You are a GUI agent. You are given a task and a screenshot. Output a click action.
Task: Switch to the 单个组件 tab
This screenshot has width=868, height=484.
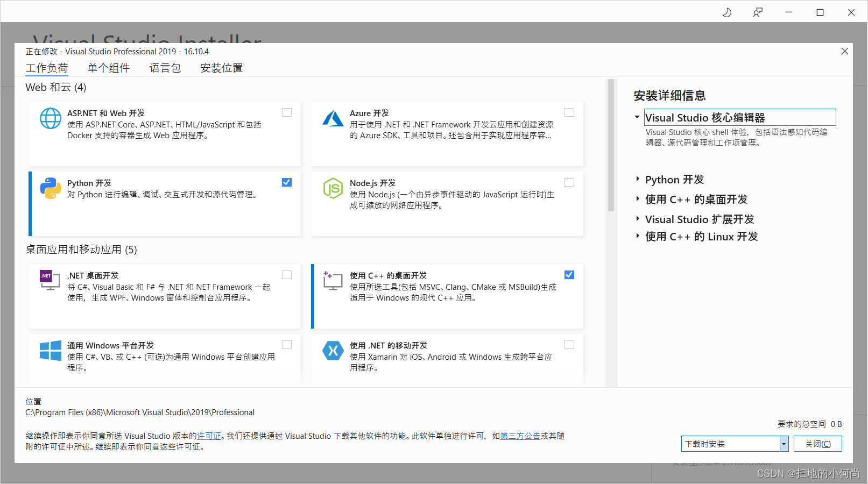pyautogui.click(x=109, y=68)
